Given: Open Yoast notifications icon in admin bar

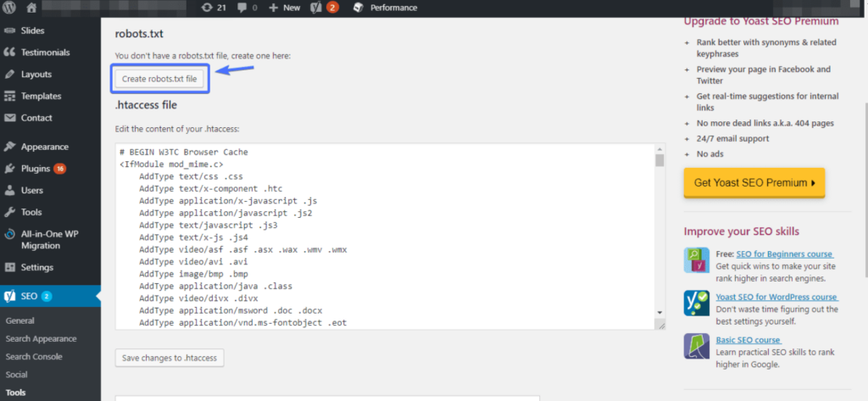Looking at the screenshot, I should tap(317, 8).
